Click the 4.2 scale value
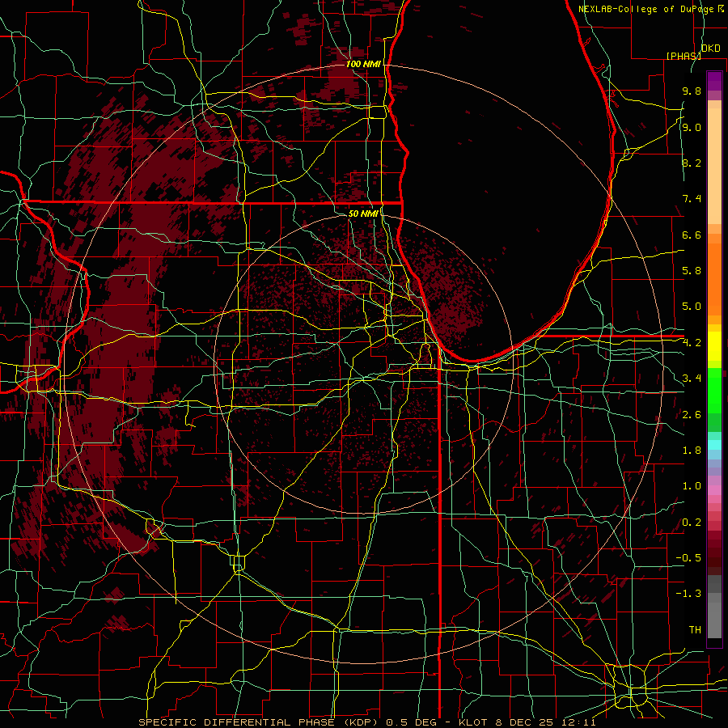The image size is (728, 728). pos(692,343)
